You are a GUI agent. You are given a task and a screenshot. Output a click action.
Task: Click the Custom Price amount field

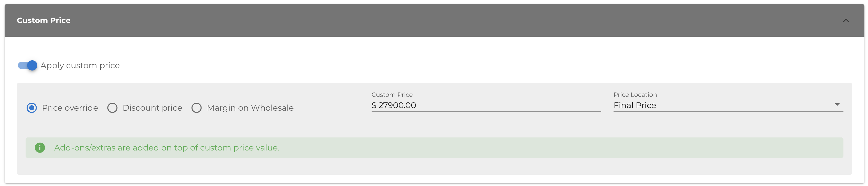click(x=486, y=105)
